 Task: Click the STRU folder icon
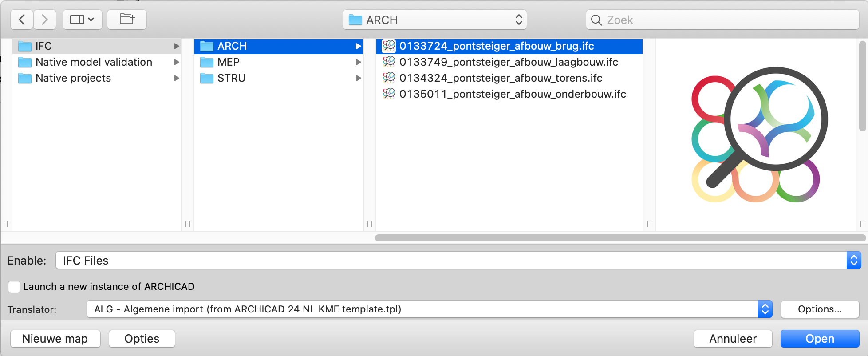[207, 78]
